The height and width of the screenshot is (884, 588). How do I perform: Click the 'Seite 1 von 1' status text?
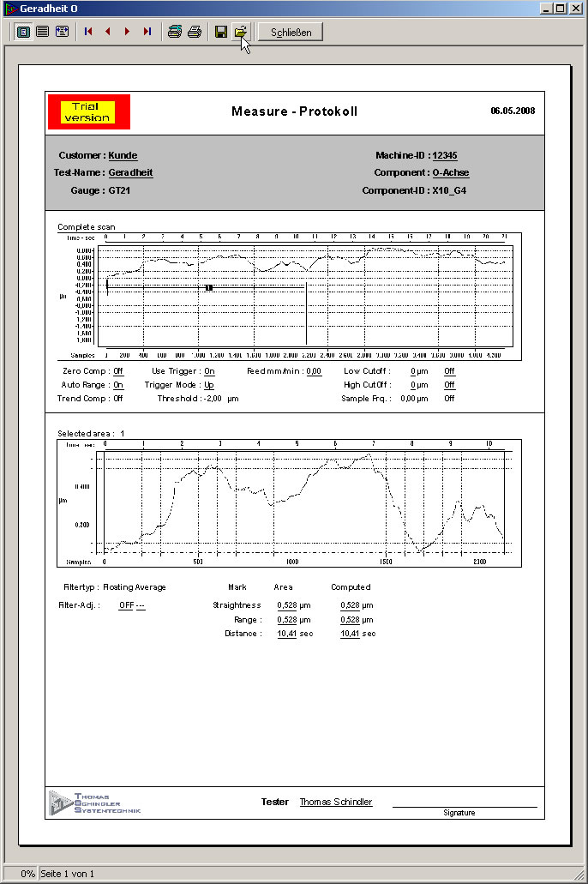point(67,873)
